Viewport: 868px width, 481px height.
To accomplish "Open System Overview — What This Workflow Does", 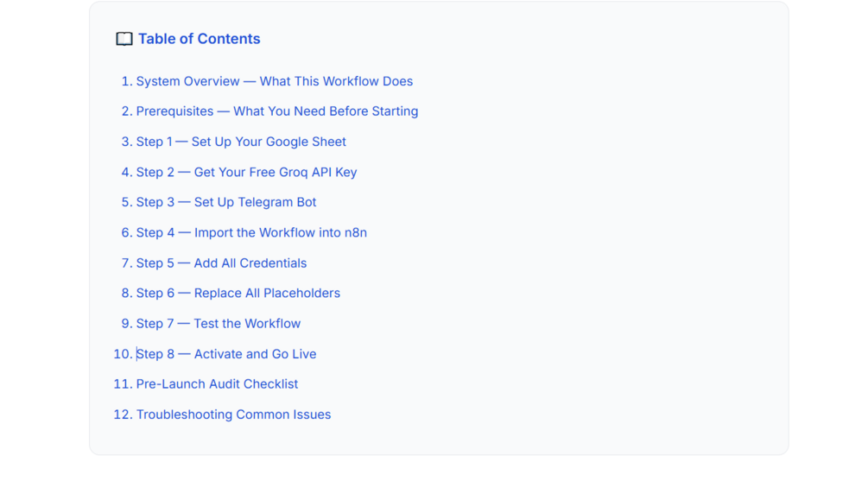I will [x=275, y=81].
